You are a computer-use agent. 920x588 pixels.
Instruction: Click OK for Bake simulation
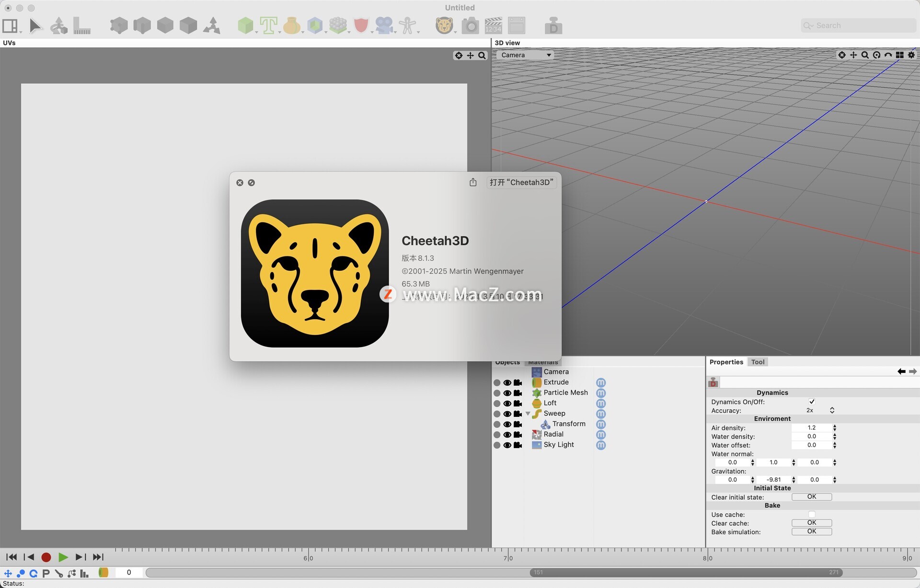tap(812, 531)
